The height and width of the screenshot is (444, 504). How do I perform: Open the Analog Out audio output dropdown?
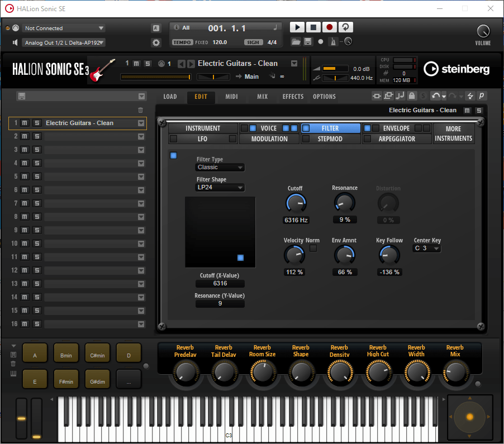pyautogui.click(x=63, y=43)
